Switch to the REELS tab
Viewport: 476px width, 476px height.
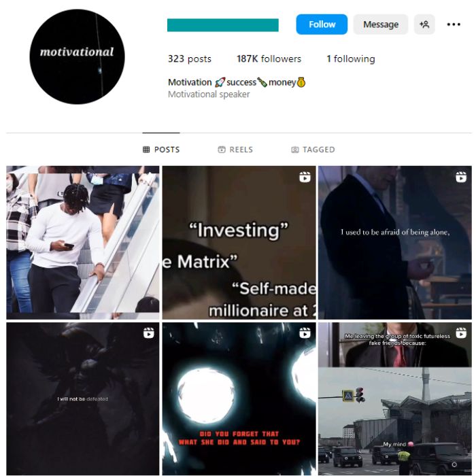tap(235, 150)
